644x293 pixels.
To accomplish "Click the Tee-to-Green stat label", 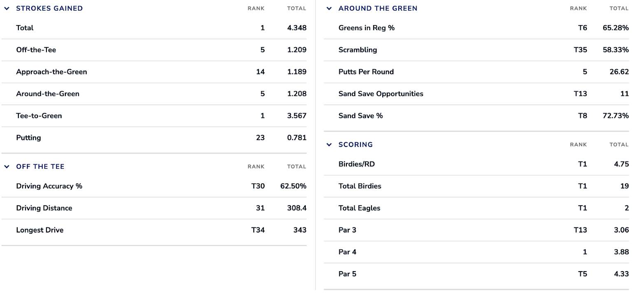I will (39, 116).
